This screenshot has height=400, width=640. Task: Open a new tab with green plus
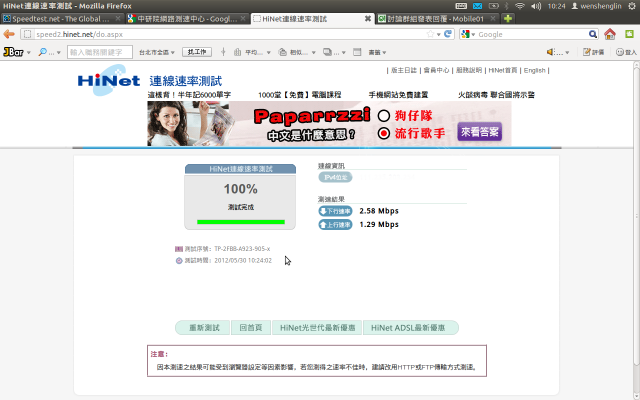click(508, 18)
